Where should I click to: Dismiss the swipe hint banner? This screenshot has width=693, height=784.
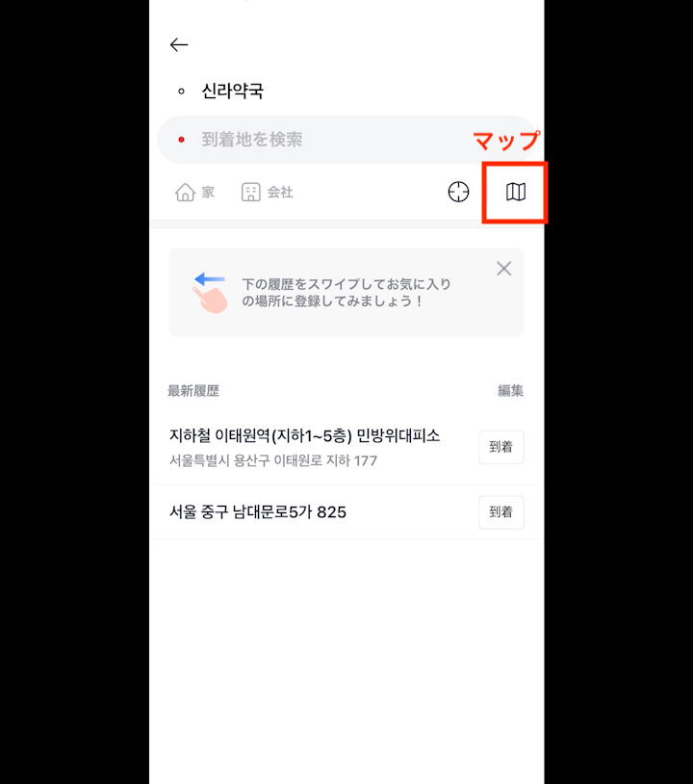coord(503,269)
